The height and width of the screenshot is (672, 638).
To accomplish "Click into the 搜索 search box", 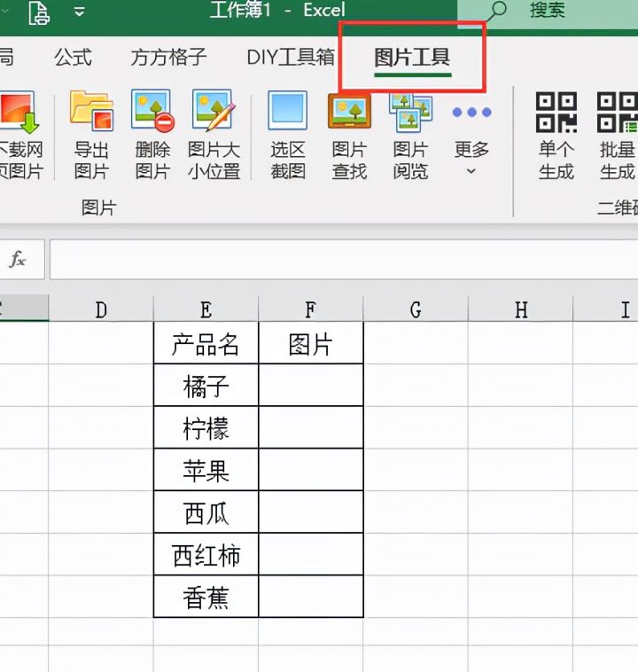I will tap(548, 14).
